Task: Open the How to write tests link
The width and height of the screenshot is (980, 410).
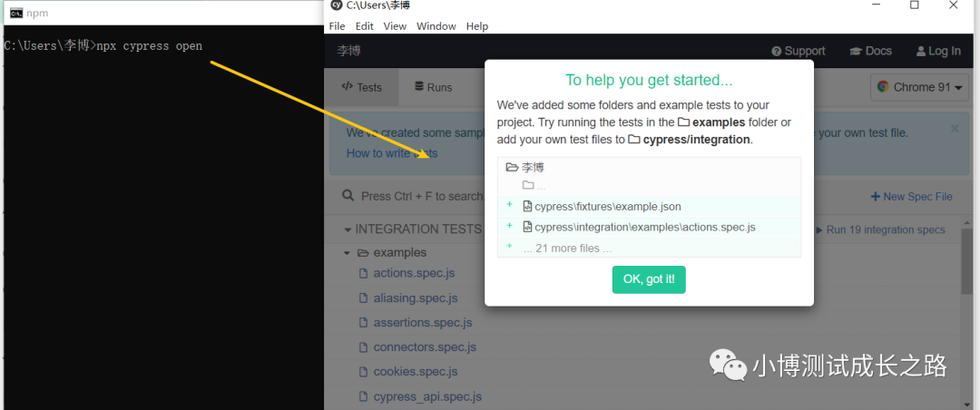Action: (392, 153)
